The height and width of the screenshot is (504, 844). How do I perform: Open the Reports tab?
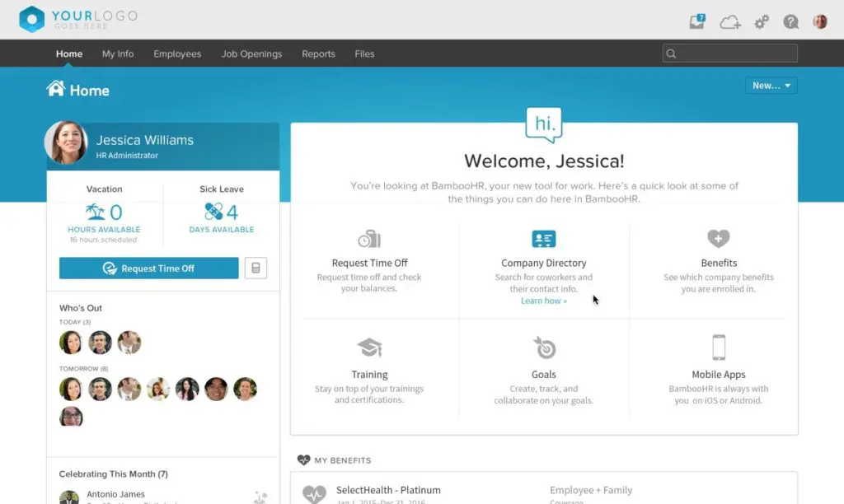[318, 54]
